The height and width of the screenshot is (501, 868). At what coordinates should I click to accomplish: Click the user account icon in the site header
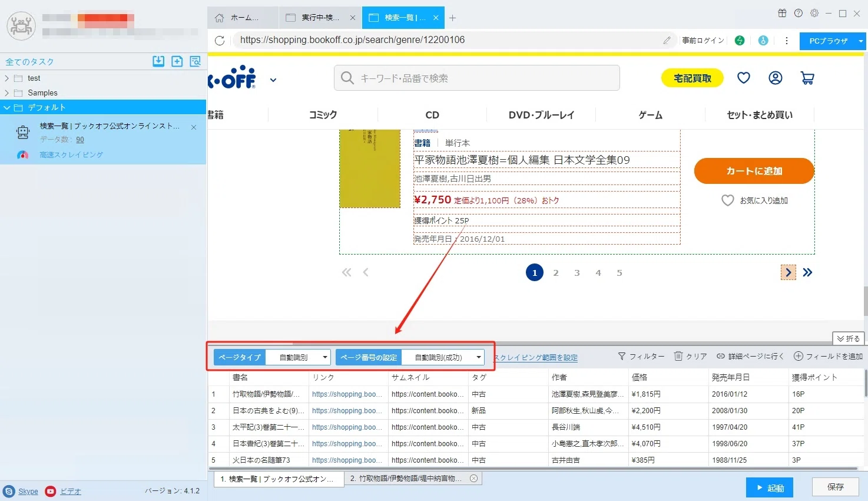[x=776, y=78]
